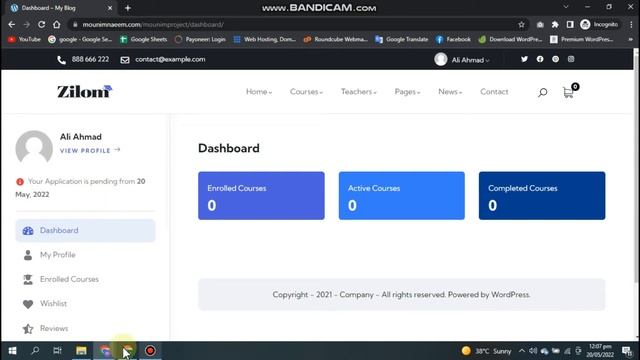Click the Dashboard gauge icon in sidebar

tap(28, 231)
